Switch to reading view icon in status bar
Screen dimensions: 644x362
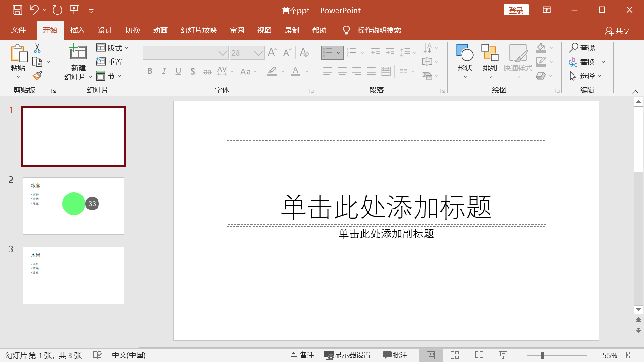click(x=479, y=355)
